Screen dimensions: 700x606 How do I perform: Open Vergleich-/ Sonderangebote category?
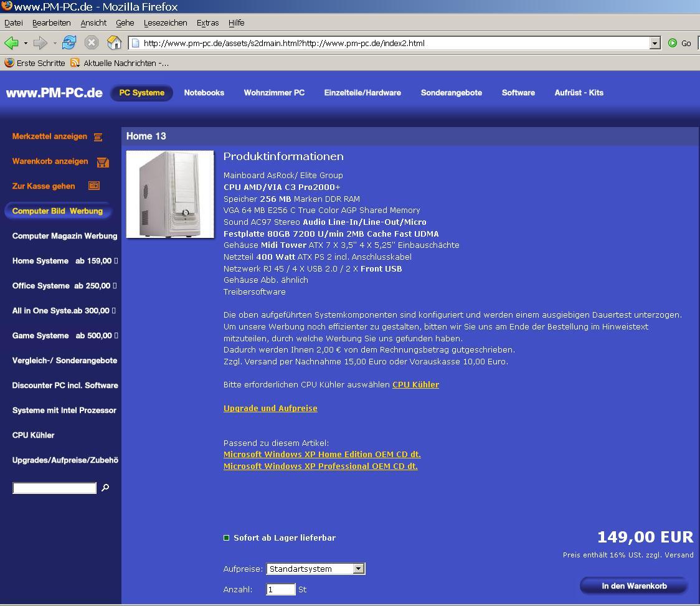(65, 361)
